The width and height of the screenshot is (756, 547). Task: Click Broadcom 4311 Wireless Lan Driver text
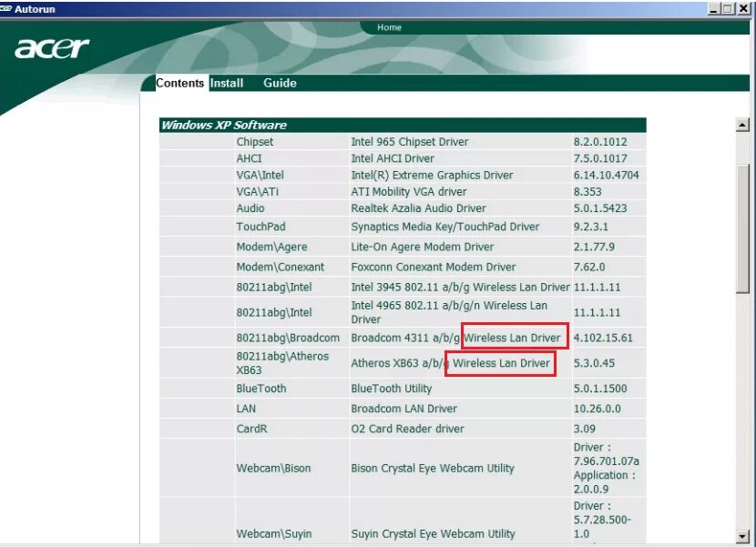(x=455, y=338)
